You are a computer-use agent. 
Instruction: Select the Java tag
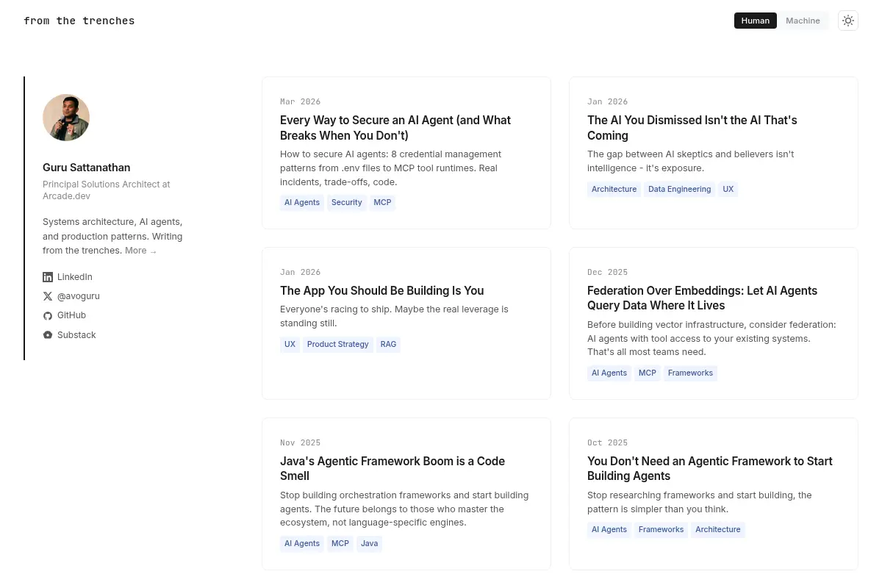point(370,543)
